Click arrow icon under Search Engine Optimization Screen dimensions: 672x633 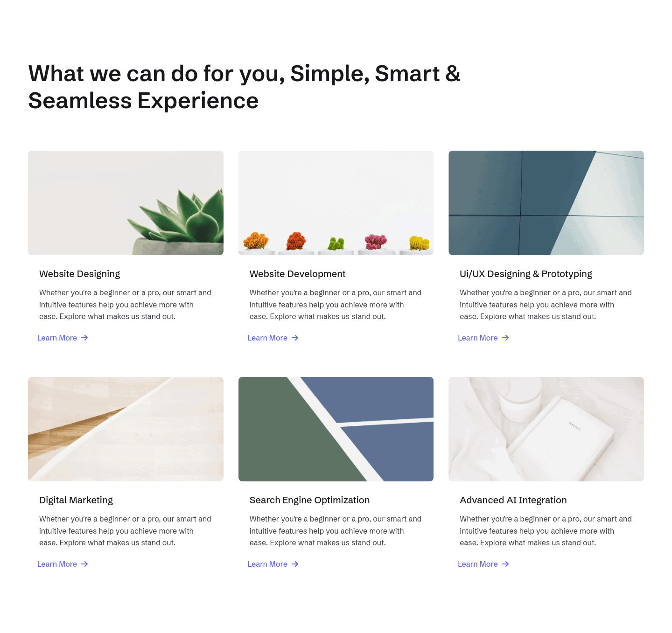[295, 564]
